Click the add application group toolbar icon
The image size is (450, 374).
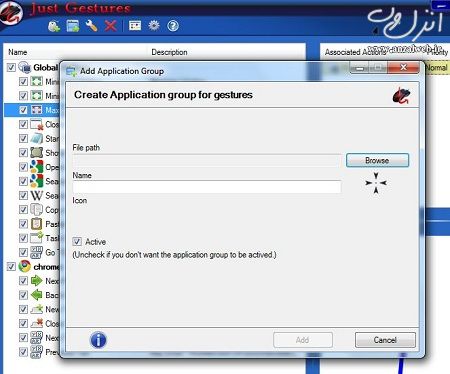point(73,26)
